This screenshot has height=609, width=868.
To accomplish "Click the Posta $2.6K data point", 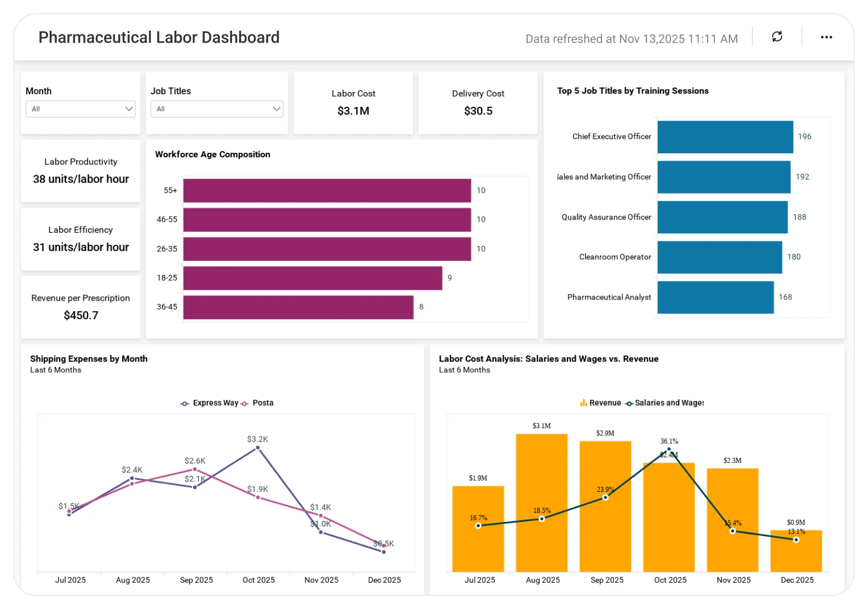I will (195, 469).
